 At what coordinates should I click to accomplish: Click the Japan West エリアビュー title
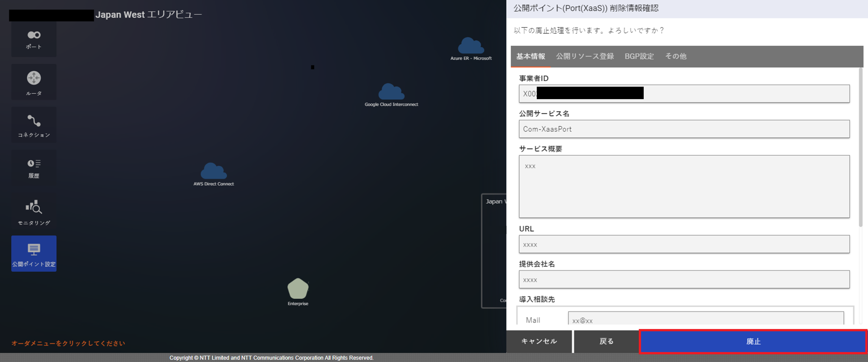pyautogui.click(x=149, y=14)
